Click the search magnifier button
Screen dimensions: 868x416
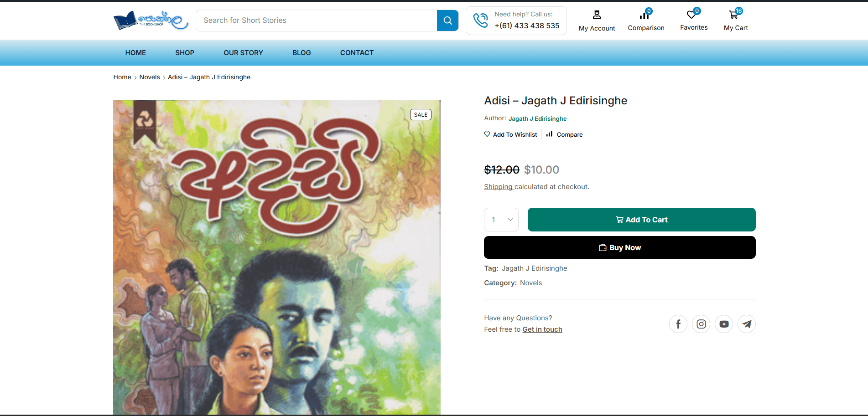pos(447,21)
